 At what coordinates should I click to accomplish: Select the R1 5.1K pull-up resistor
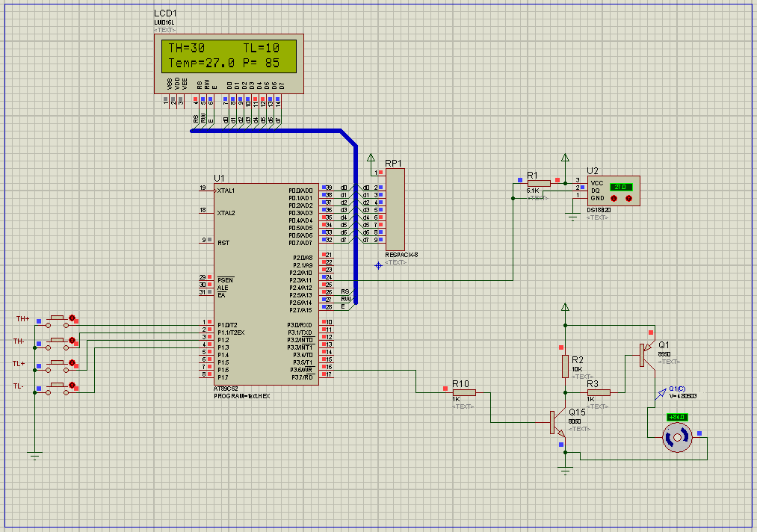[x=539, y=183]
